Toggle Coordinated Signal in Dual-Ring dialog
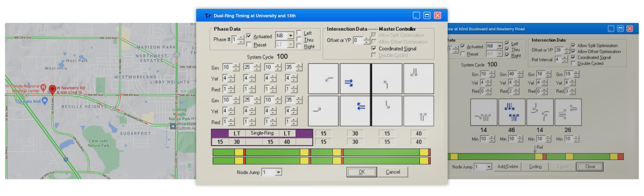Screen dimensions: 644x196 [x=374, y=48]
